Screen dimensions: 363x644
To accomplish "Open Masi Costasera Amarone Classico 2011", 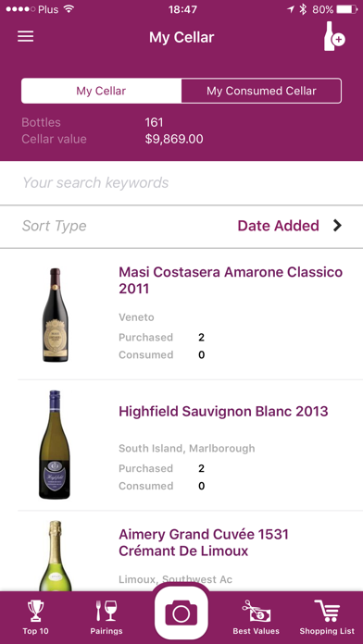I will point(231,280).
